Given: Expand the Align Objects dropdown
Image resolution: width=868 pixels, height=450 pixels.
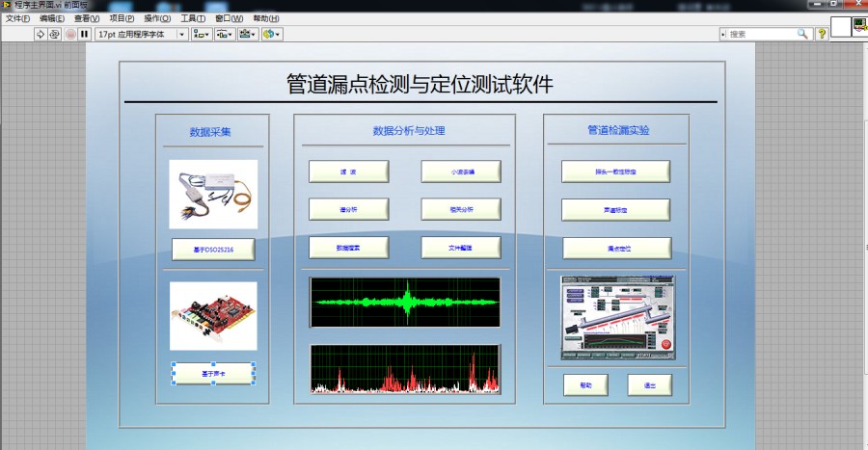Looking at the screenshot, I should coord(202,34).
